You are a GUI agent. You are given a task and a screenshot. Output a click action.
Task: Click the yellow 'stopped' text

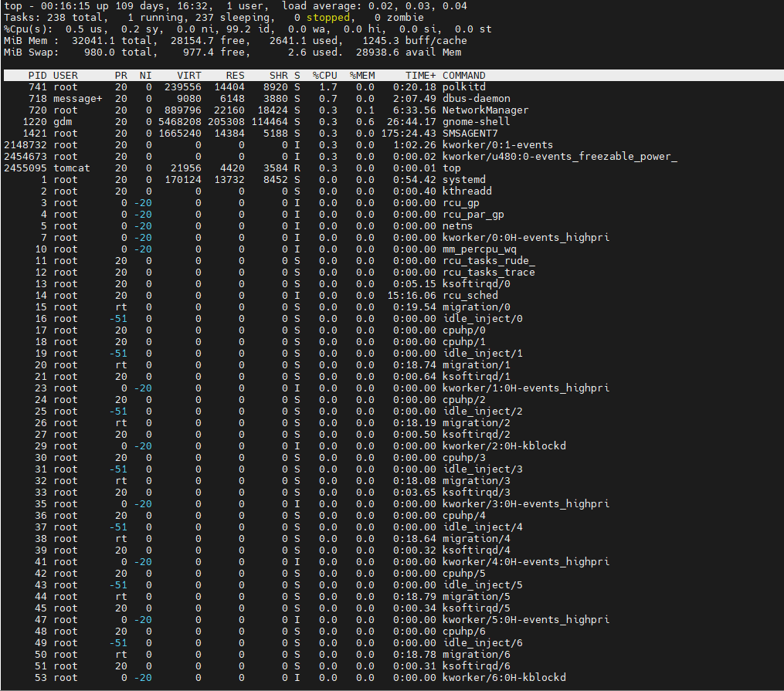click(x=328, y=18)
